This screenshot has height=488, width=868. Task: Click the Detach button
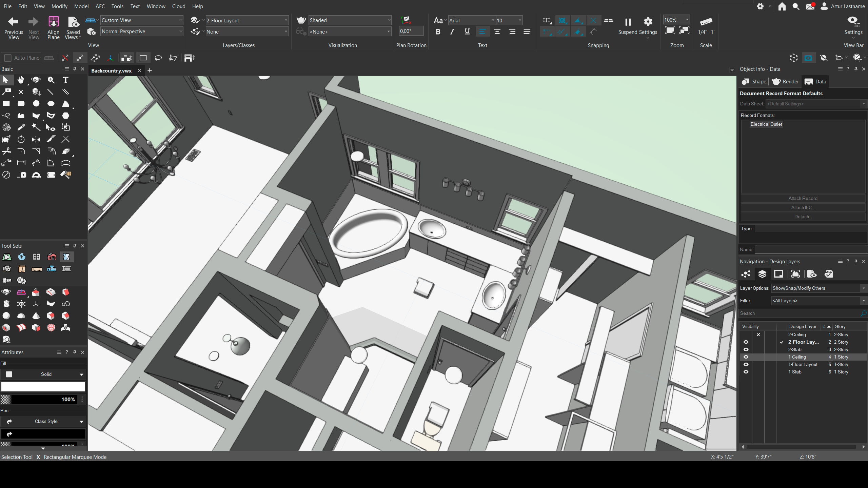(803, 217)
